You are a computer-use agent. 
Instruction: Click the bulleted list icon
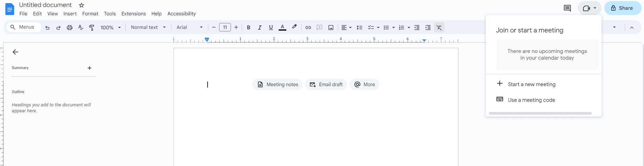[x=386, y=28]
